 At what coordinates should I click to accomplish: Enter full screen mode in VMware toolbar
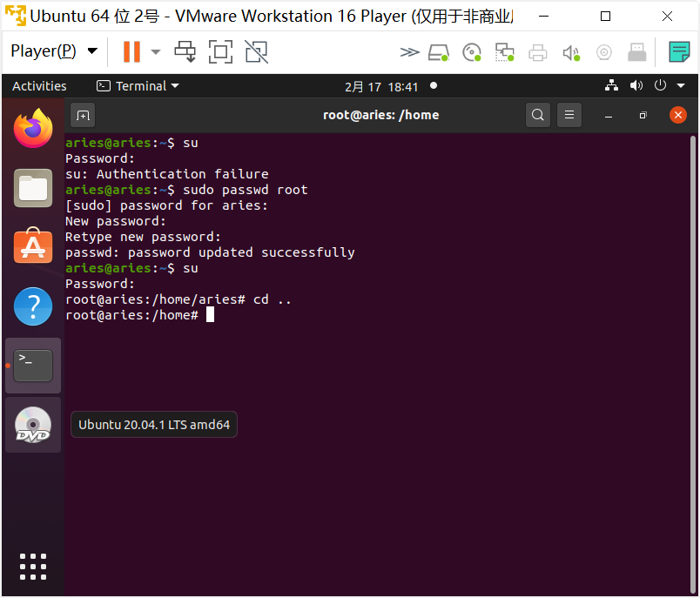point(220,51)
